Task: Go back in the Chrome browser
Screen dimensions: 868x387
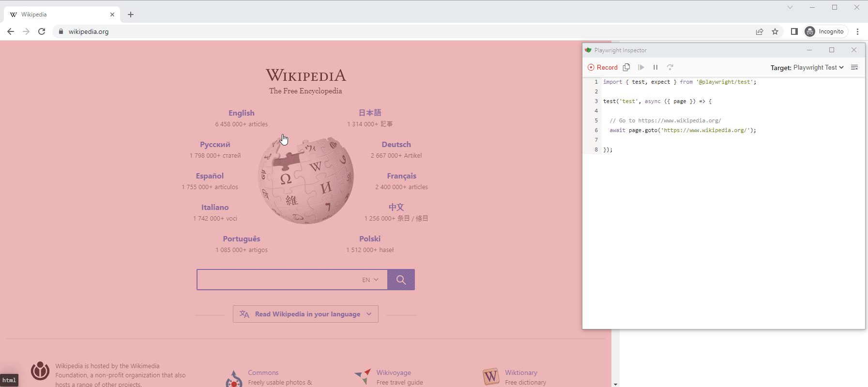Action: pyautogui.click(x=11, y=31)
